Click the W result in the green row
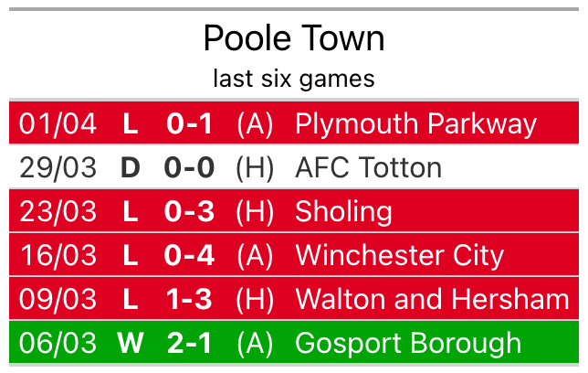Viewport: 588px width, 373px height. coord(131,343)
